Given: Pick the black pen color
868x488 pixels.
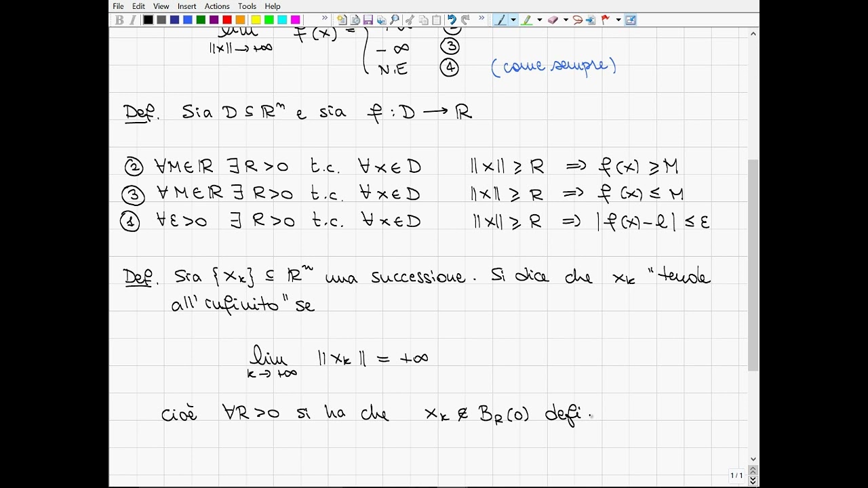Looking at the screenshot, I should point(148,20).
